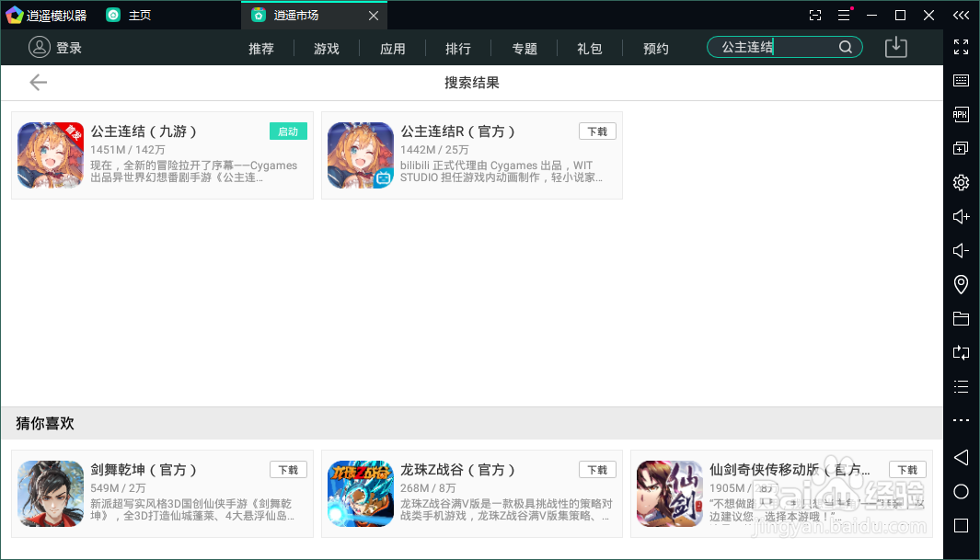Open the operation list icon in sidebar
The image size is (980, 560).
[962, 386]
